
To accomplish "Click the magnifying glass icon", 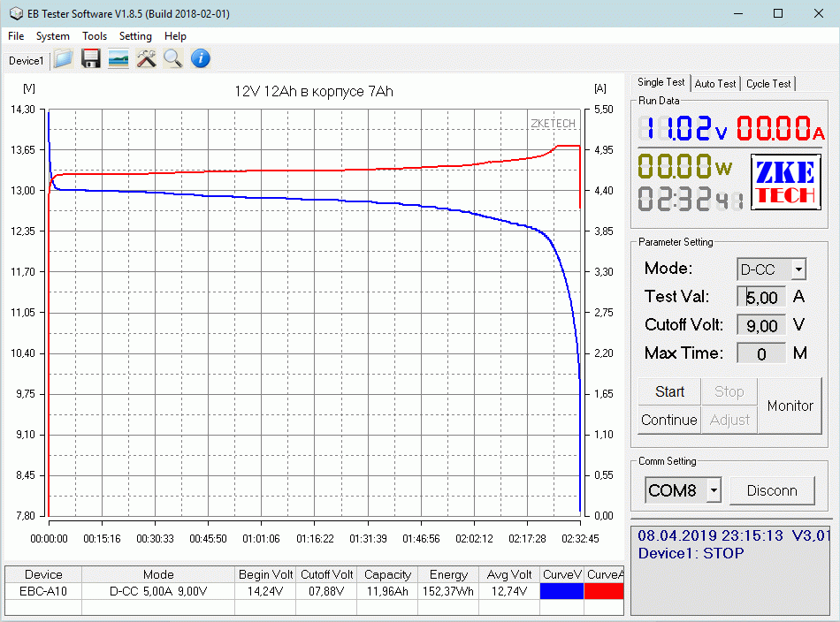I will (x=172, y=59).
